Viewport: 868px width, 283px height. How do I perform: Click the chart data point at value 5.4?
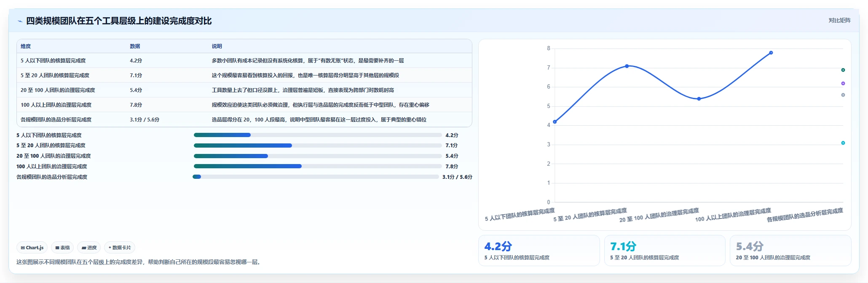[x=699, y=99]
